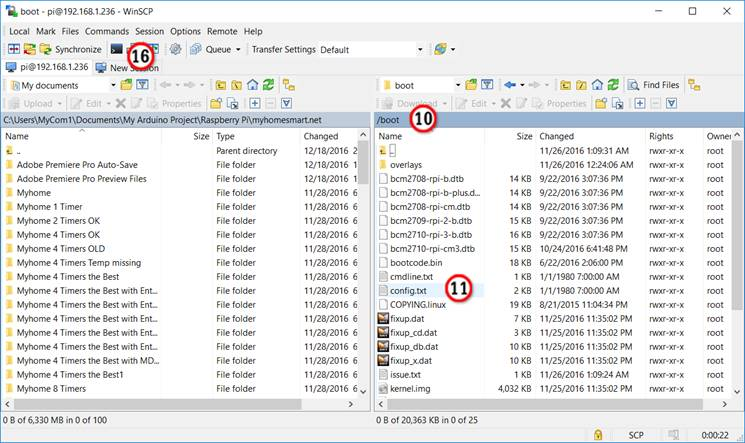Open the Preferences gear icon
The image size is (745, 443).
[x=175, y=49]
